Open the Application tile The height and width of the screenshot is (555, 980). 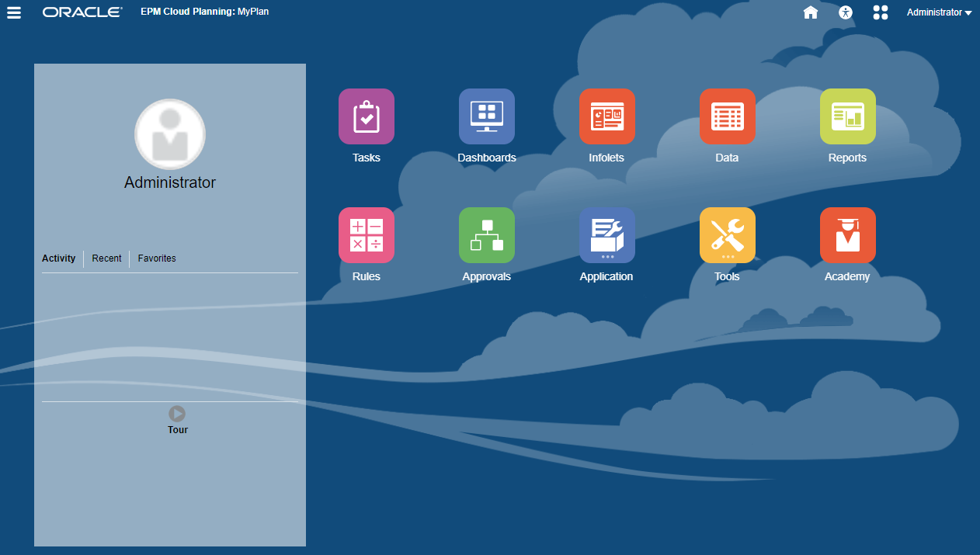tap(606, 234)
